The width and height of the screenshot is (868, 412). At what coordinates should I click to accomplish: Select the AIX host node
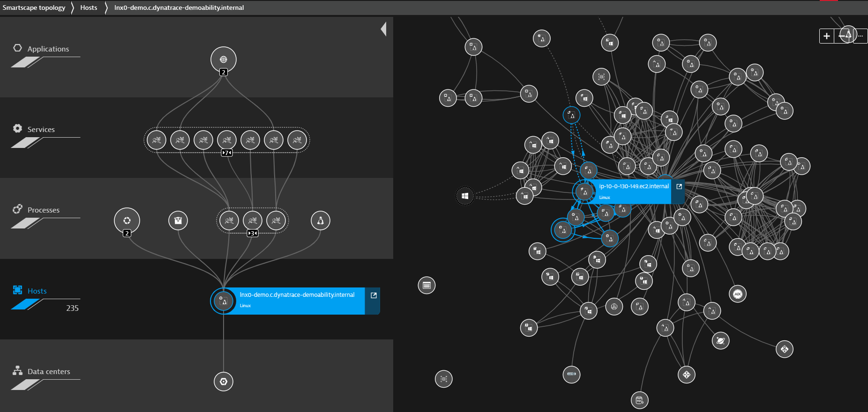pyautogui.click(x=738, y=294)
